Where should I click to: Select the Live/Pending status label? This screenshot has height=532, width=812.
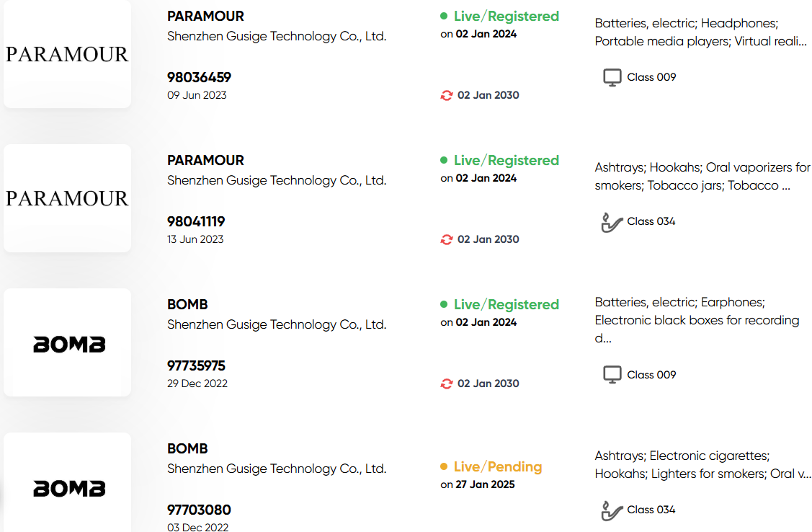click(498, 466)
